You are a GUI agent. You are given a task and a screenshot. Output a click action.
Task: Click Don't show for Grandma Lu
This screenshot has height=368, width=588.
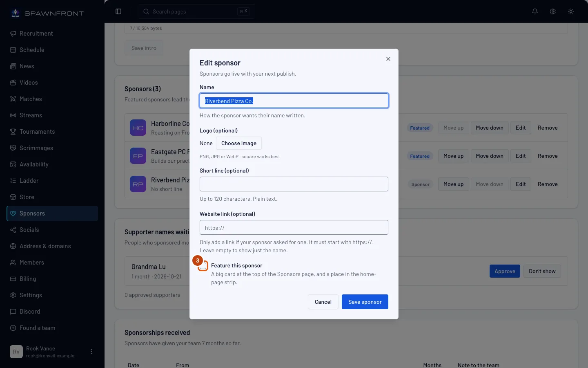tap(542, 271)
